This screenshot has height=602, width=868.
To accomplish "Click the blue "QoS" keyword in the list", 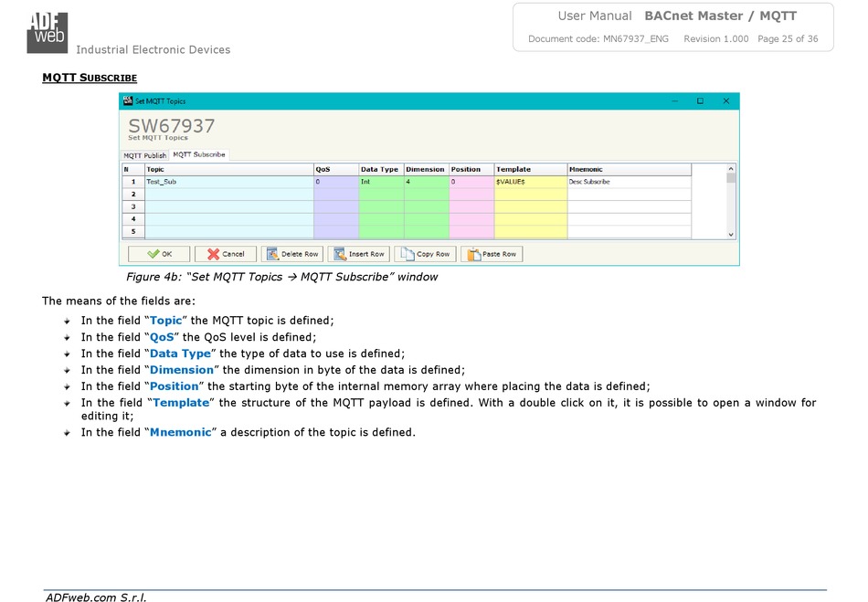I will 162,337.
